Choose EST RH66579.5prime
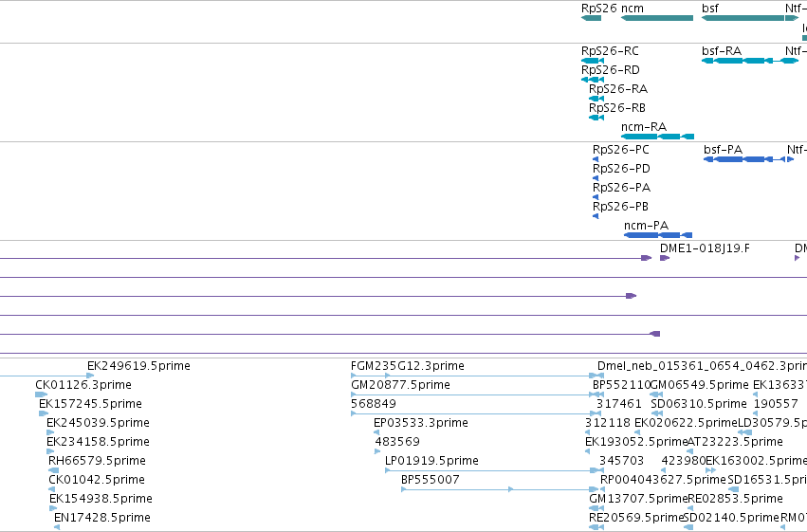807x532 pixels. [97, 461]
